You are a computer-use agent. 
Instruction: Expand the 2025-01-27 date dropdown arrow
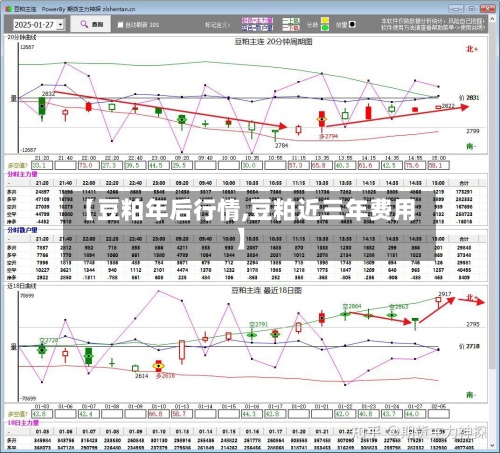pos(60,25)
